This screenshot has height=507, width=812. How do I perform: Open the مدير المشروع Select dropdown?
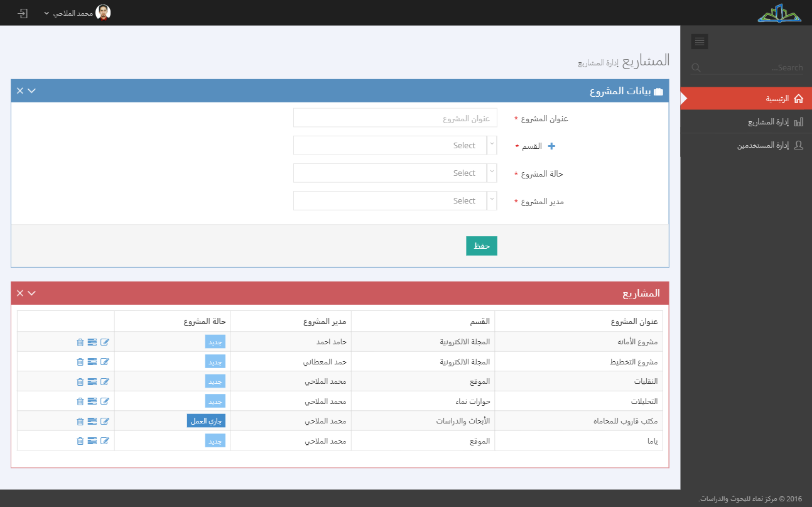coord(395,201)
